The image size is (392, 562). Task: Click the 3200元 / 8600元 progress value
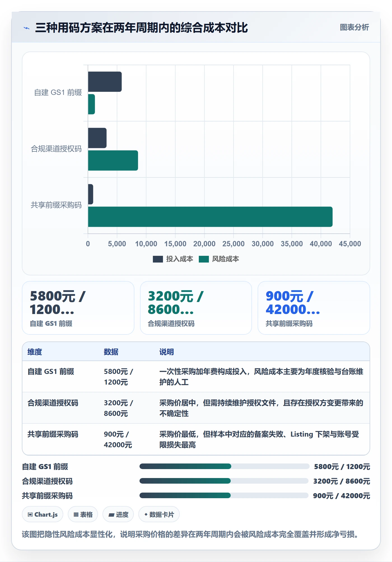(x=342, y=481)
